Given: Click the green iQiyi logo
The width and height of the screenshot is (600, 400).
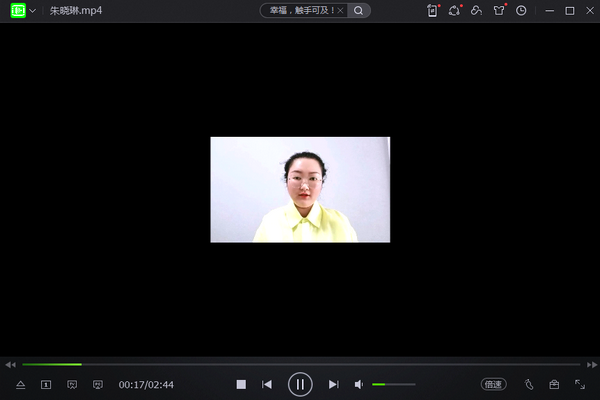Looking at the screenshot, I should click(17, 11).
